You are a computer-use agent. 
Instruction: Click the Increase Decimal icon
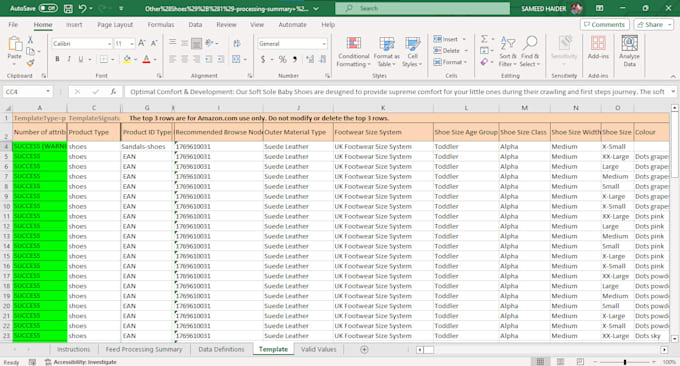(x=310, y=59)
